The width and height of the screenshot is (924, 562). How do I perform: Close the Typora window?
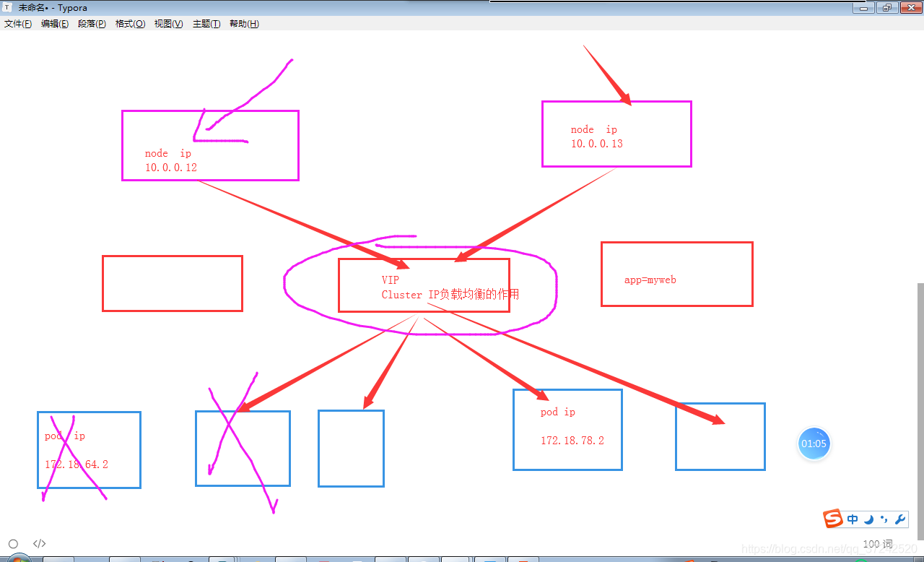click(x=910, y=7)
